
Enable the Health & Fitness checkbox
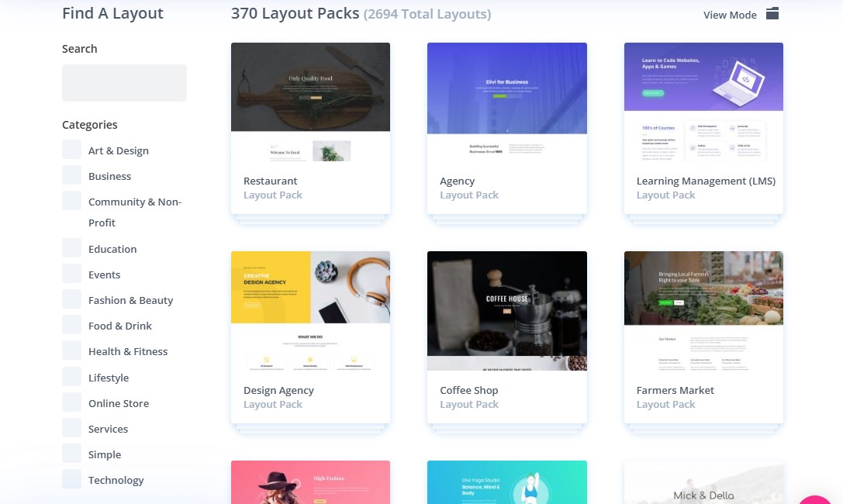coord(71,350)
